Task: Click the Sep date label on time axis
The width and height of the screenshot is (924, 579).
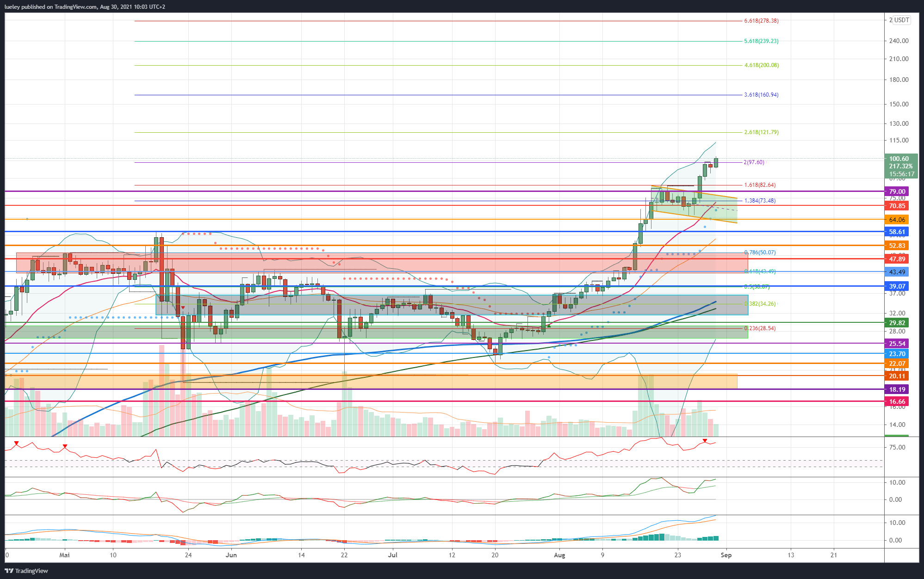Action: 726,555
